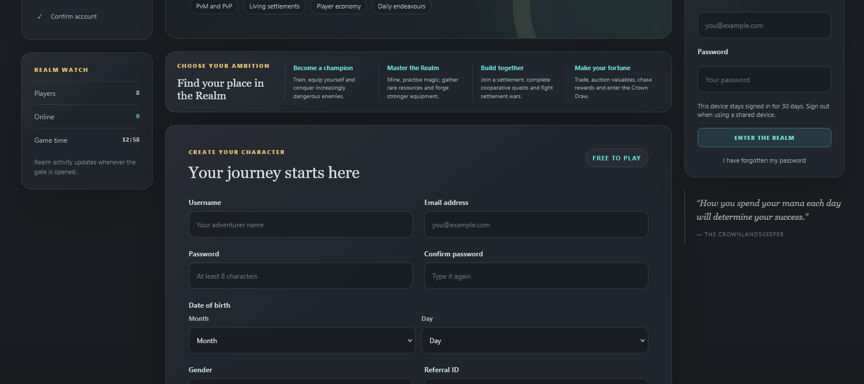Click the 'Gender' label
Screen dimensions: 864x384
(x=200, y=370)
